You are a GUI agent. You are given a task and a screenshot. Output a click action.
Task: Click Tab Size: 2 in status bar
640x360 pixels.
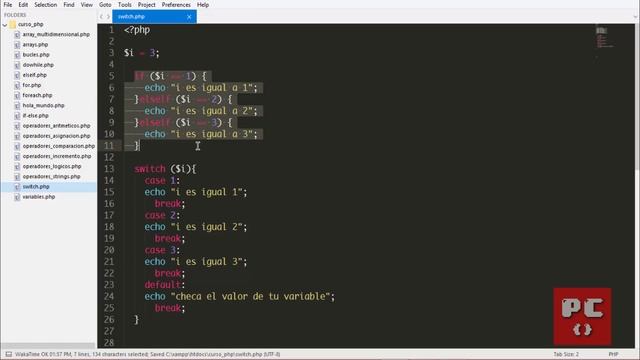tap(566, 354)
